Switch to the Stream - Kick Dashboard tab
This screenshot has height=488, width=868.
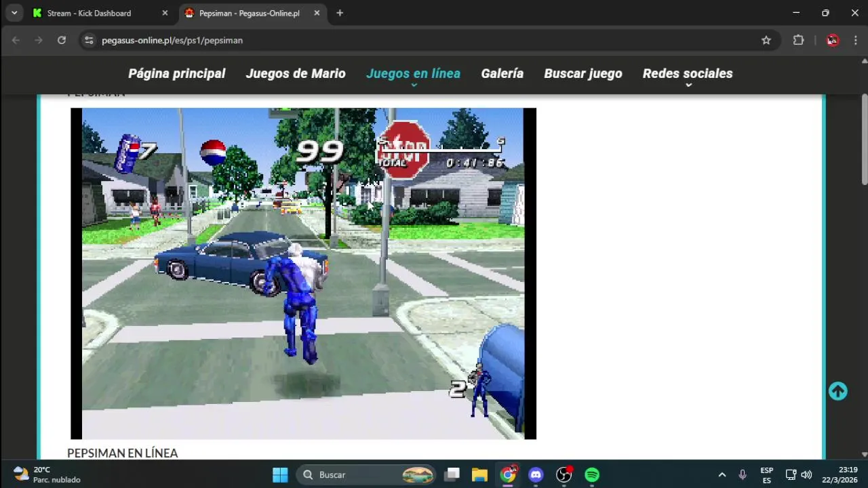pos(100,13)
